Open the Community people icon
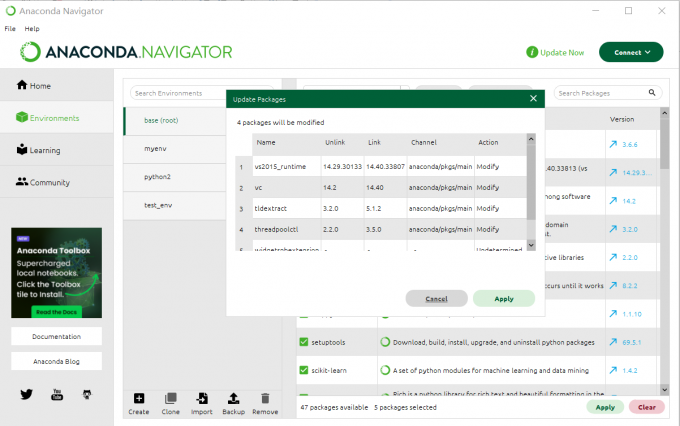 tap(22, 182)
